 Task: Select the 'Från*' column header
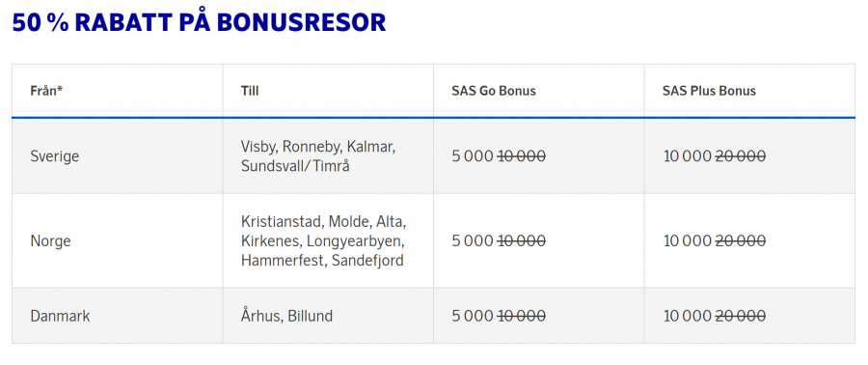(x=118, y=91)
